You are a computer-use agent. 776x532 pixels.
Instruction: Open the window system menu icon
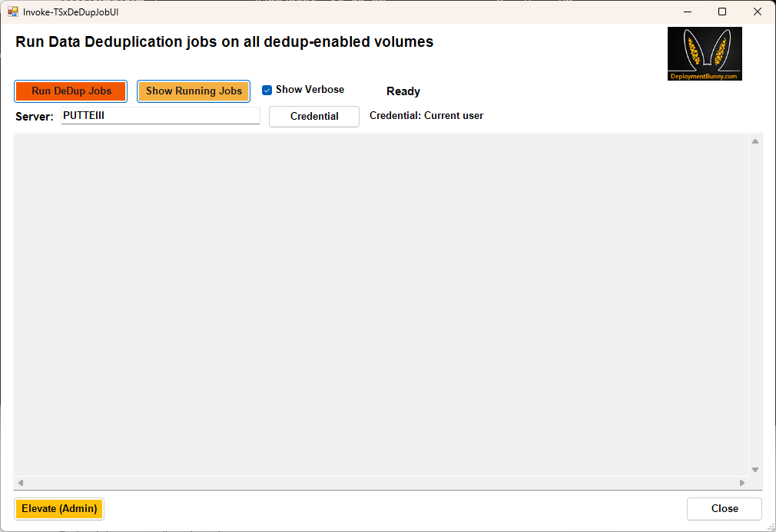pyautogui.click(x=13, y=12)
